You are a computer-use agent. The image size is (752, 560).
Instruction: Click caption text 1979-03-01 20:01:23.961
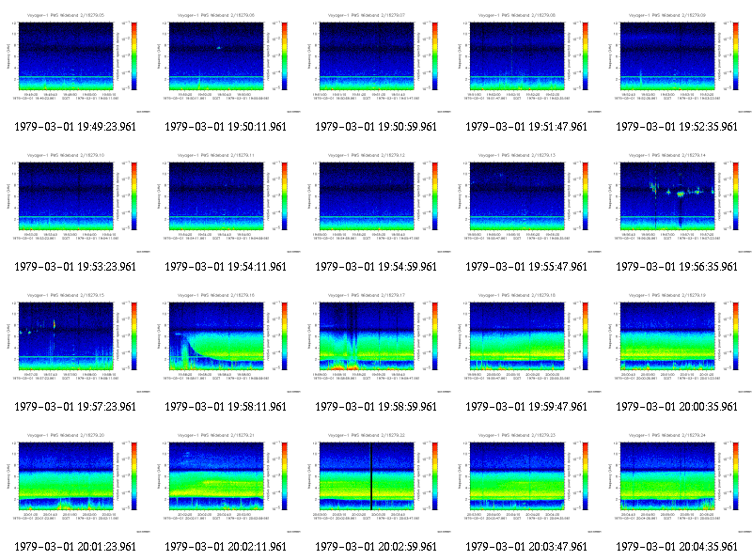pyautogui.click(x=75, y=547)
